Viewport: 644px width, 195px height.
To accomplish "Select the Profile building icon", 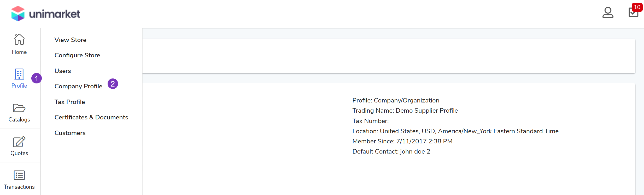I will click(19, 74).
